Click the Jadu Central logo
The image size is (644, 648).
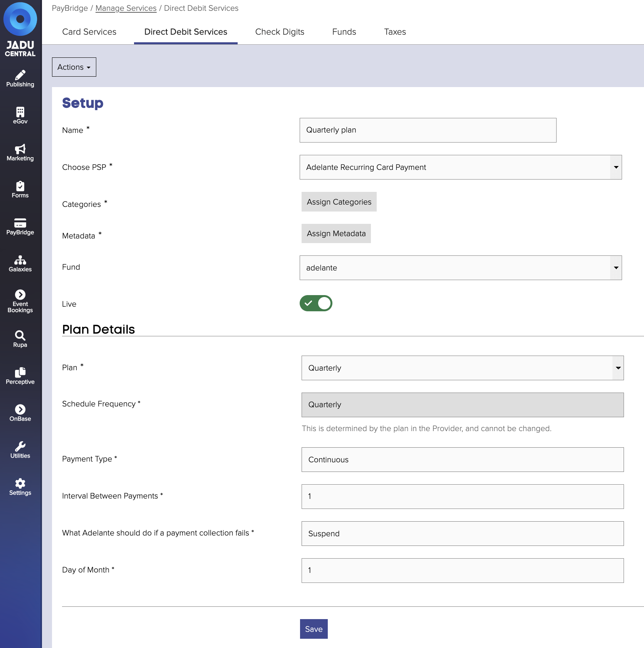point(20,30)
